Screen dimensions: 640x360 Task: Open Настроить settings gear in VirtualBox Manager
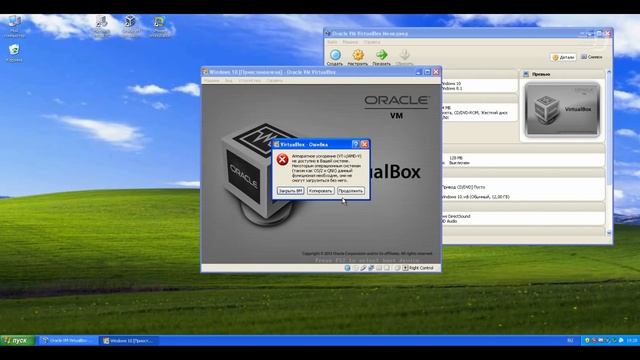(358, 55)
